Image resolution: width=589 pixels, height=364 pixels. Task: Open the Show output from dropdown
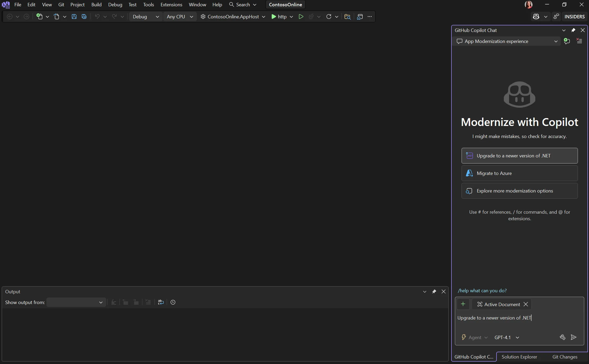(x=76, y=302)
